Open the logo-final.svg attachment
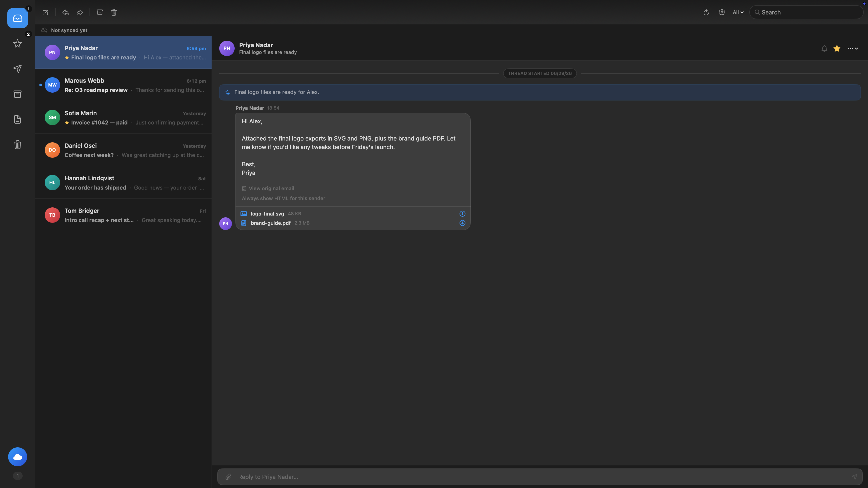The image size is (868, 488). (x=267, y=214)
